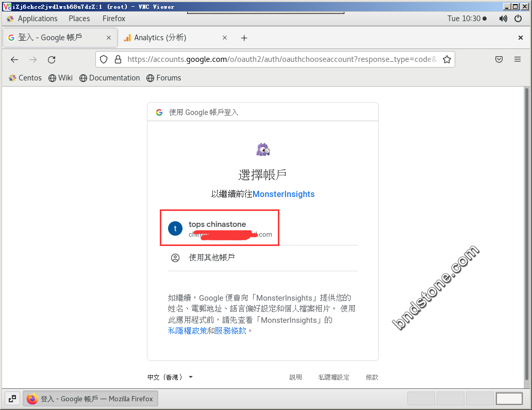Click the person icon beside use another account
Image resolution: width=532 pixels, height=410 pixels.
(175, 258)
